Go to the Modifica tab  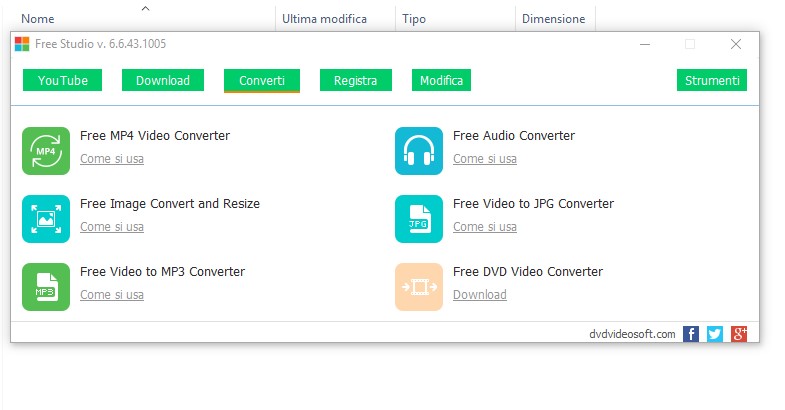[x=441, y=80]
